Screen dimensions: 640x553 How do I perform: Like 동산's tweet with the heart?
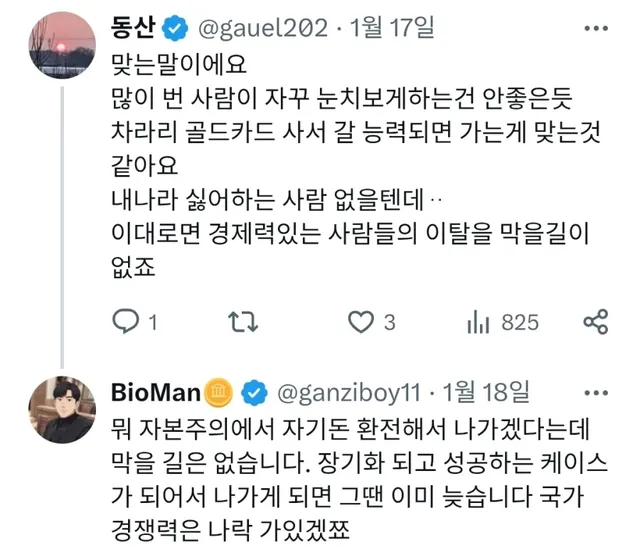point(359,322)
